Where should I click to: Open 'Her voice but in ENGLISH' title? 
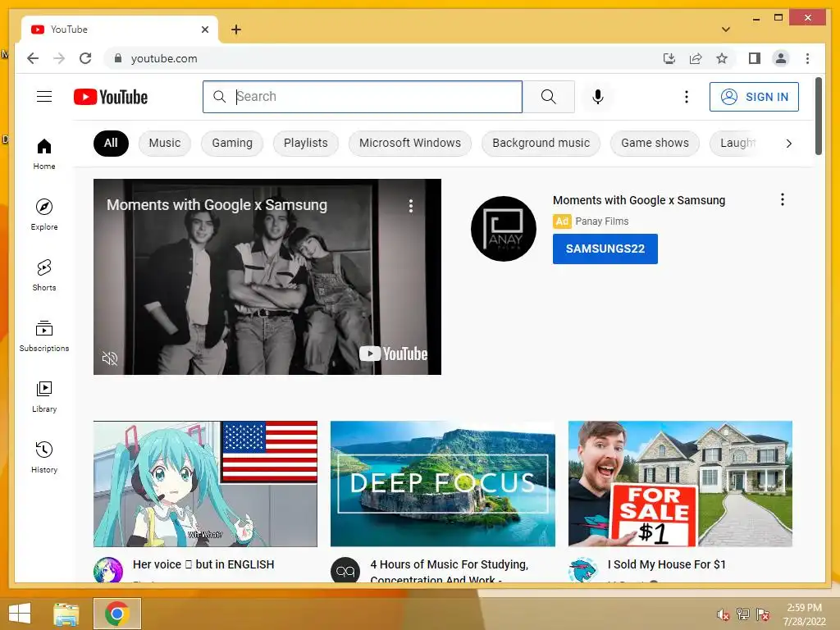point(203,564)
